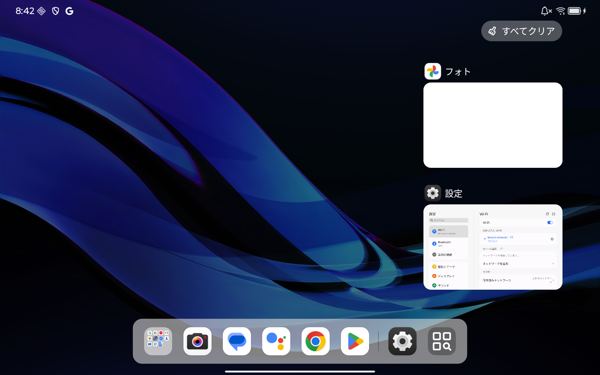Image resolution: width=600 pixels, height=375 pixels.
Task: Open the Play Store from dock
Action: [x=355, y=341]
